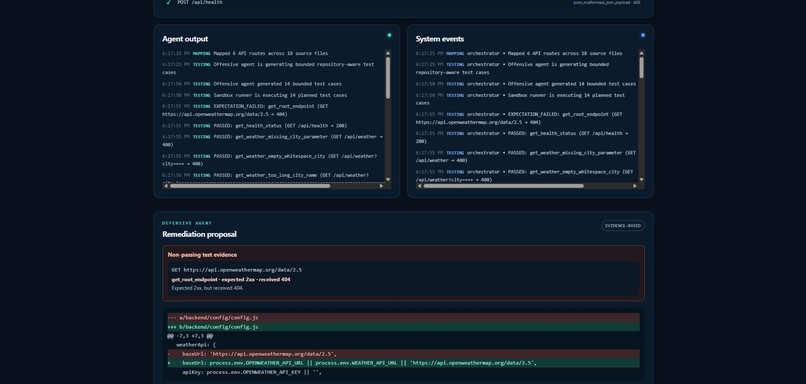Click the POST /api/health route entry
806x384 pixels.
[200, 3]
